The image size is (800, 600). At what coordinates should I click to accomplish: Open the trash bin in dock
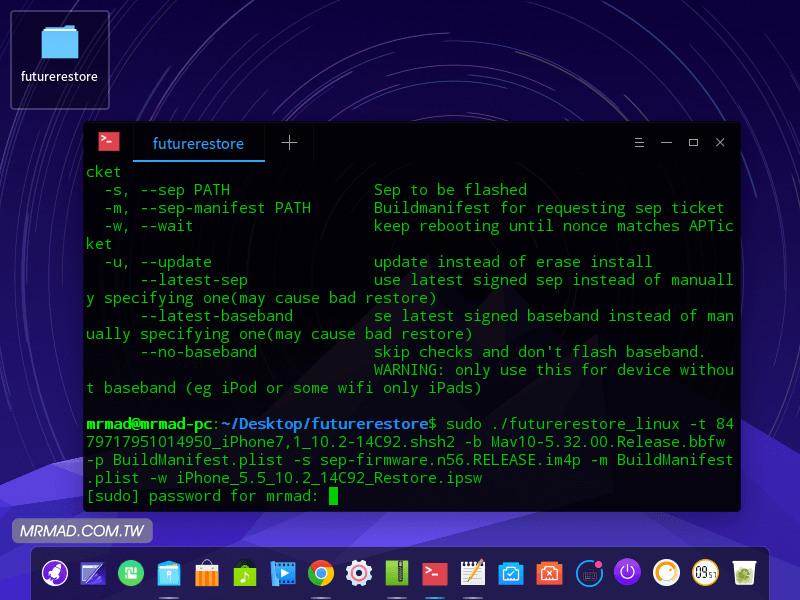tap(743, 572)
